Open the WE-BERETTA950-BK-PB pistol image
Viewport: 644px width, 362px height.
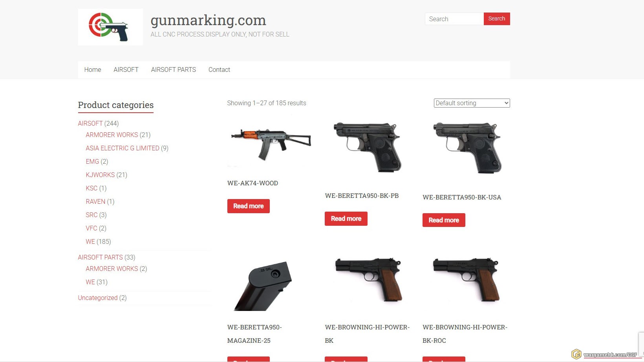[x=368, y=147]
